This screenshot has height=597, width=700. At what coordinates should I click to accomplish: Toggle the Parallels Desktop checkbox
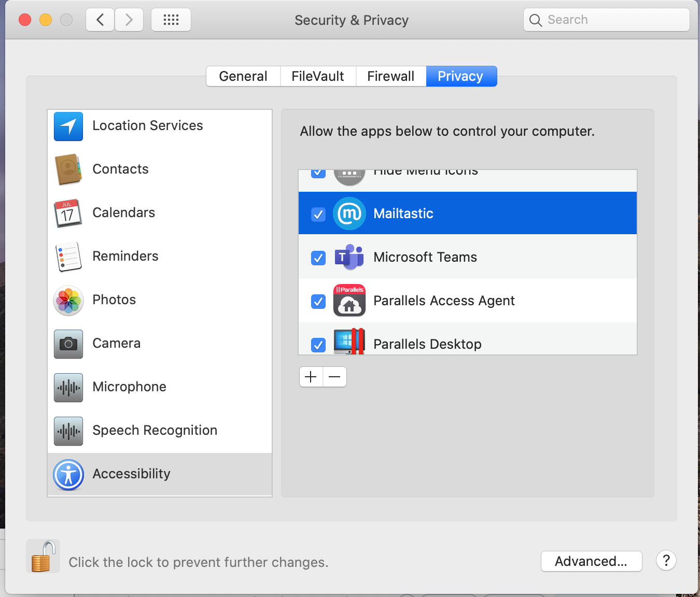click(x=318, y=345)
